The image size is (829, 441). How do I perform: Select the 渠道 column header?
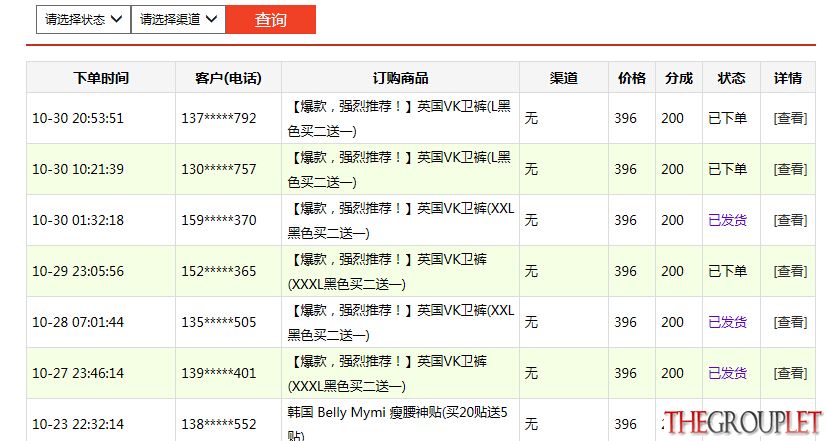(564, 78)
